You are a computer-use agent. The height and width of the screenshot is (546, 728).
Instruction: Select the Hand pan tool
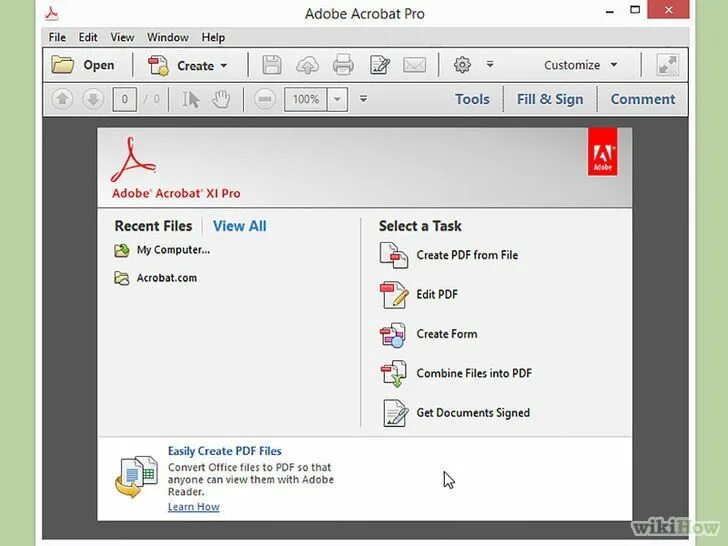pyautogui.click(x=221, y=99)
